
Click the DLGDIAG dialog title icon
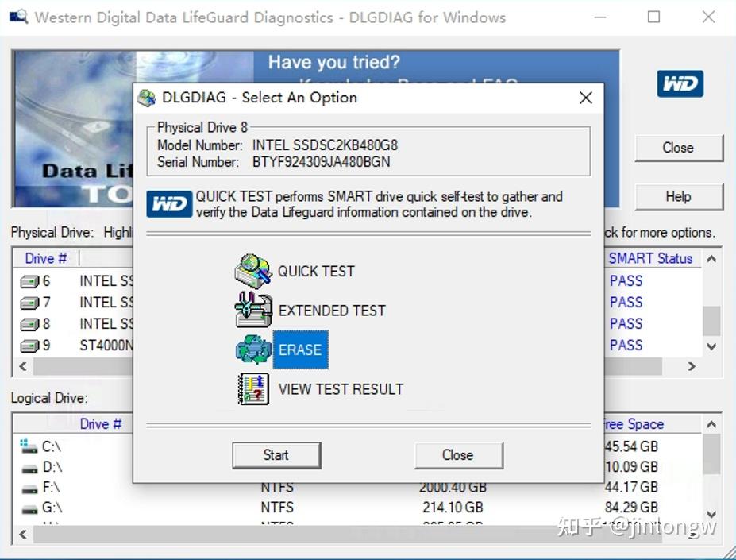(146, 98)
